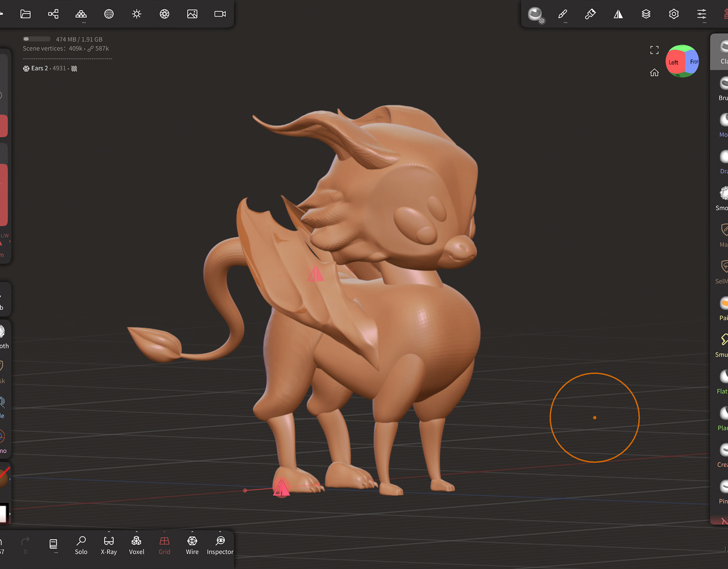The height and width of the screenshot is (569, 728).
Task: Click the memory usage progress bar
Action: (36, 39)
